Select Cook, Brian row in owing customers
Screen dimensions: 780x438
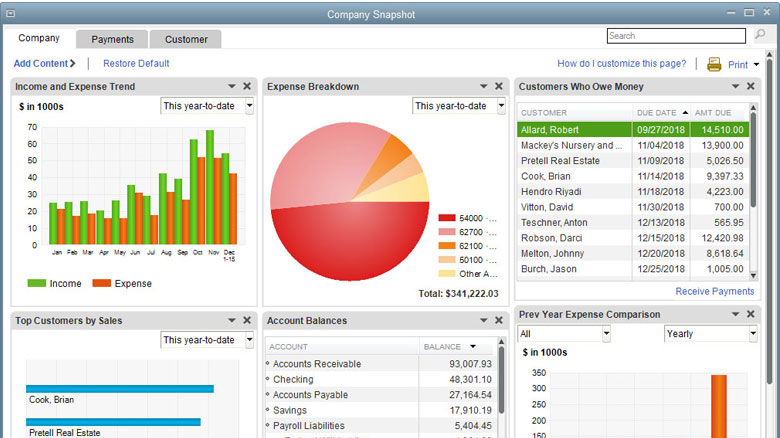click(x=633, y=176)
